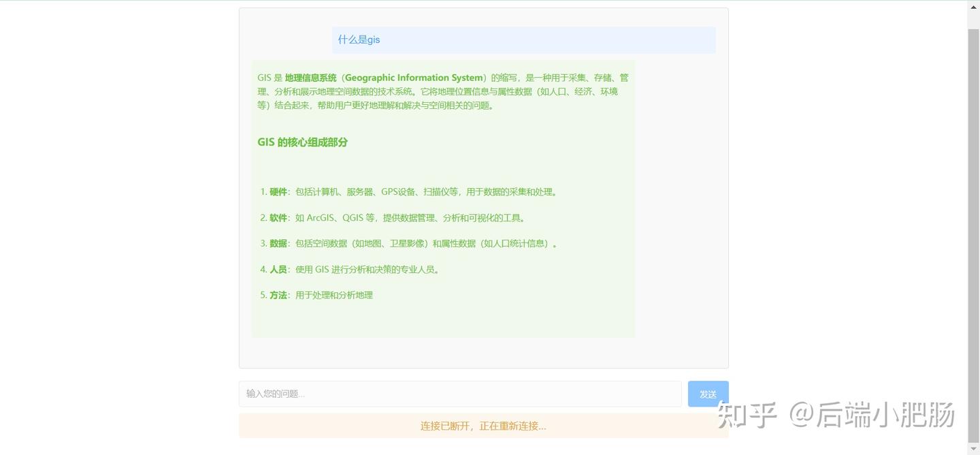The height and width of the screenshot is (455, 980).
Task: Click the scrollbar up arrow
Action: pyautogui.click(x=974, y=6)
